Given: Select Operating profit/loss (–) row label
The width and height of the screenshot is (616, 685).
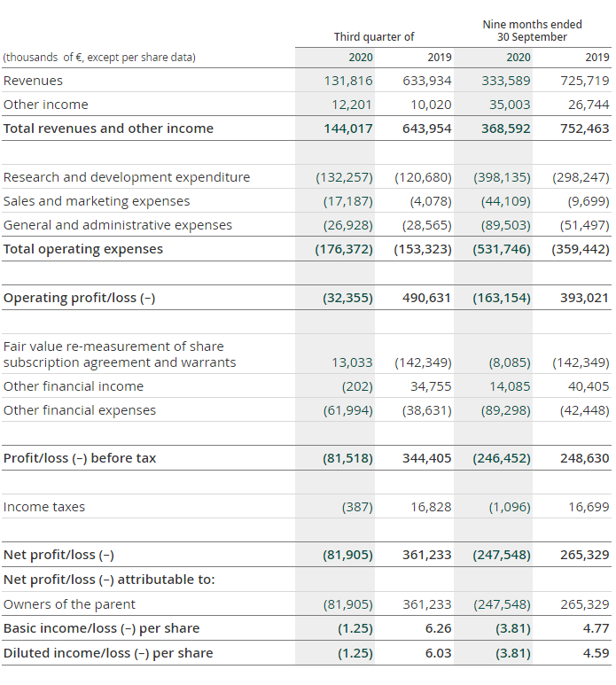Looking at the screenshot, I should (x=79, y=298).
